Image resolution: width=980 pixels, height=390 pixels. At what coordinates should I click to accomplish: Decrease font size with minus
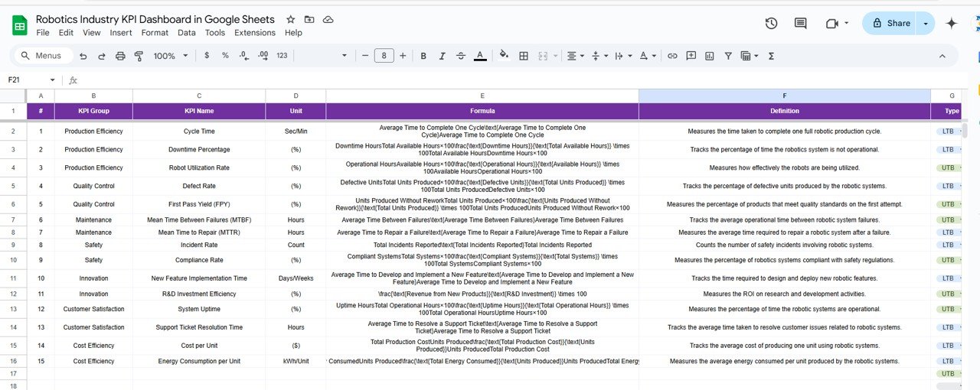(x=364, y=56)
